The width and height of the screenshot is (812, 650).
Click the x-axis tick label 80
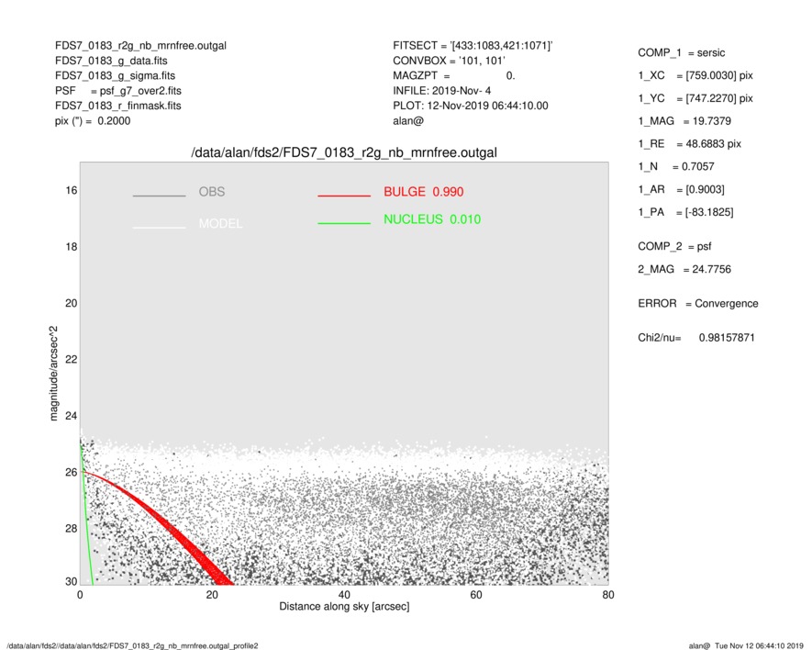click(608, 595)
